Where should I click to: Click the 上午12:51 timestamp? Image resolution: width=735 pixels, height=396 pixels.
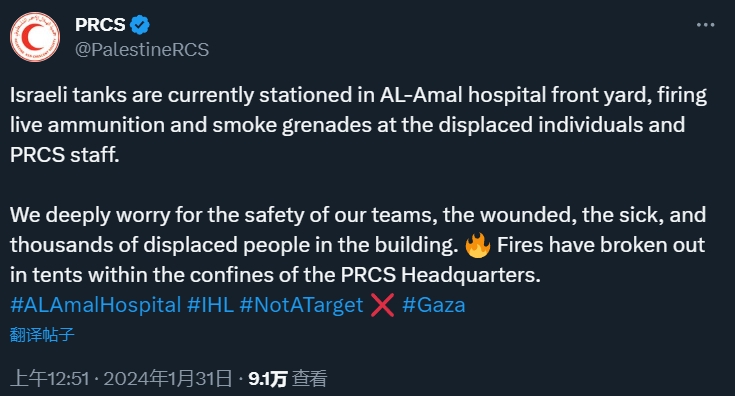50,379
